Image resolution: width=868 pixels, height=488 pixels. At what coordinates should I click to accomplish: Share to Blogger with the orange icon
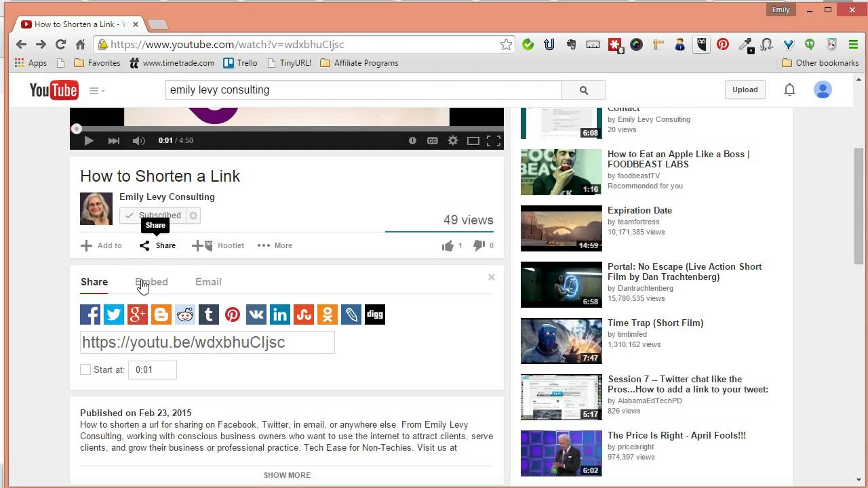(161, 314)
